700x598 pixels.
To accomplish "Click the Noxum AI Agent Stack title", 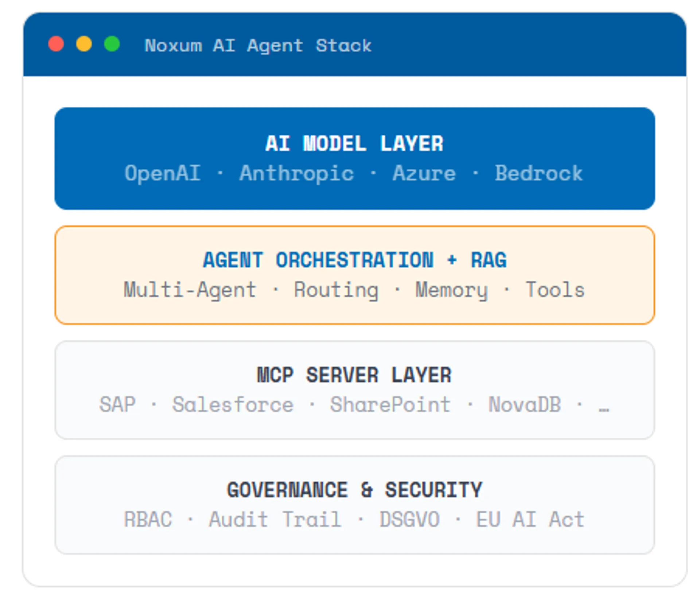I will 258,46.
